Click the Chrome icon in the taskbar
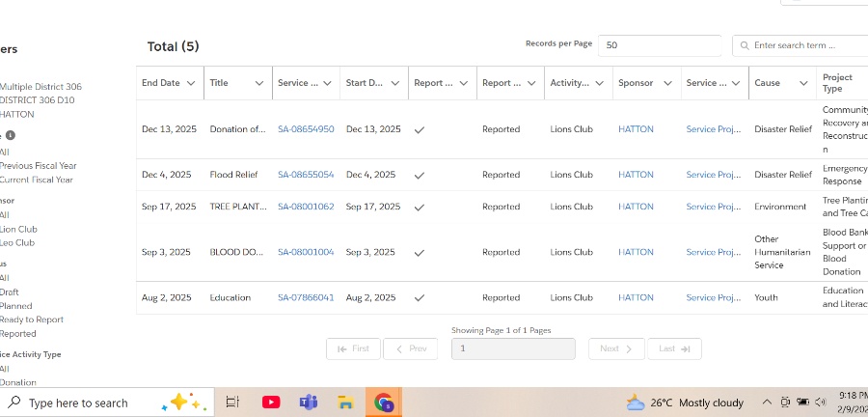The image size is (868, 417). 384,403
